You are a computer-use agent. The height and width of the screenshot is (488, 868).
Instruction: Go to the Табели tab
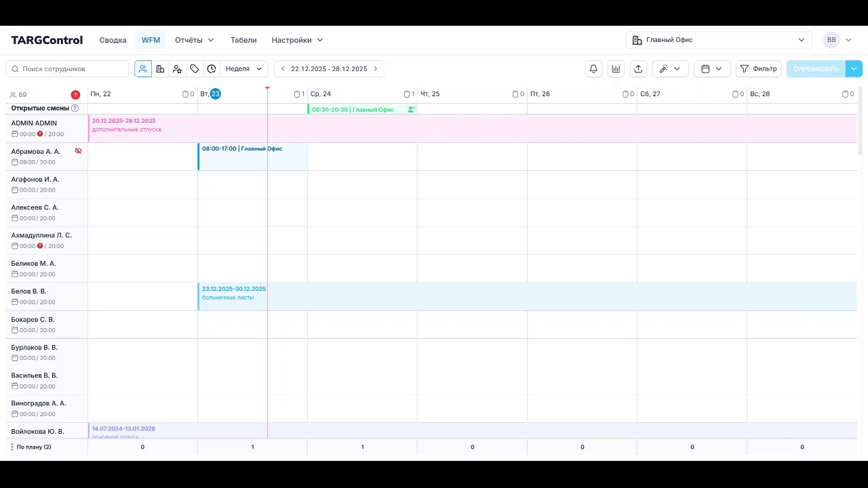[x=243, y=40]
